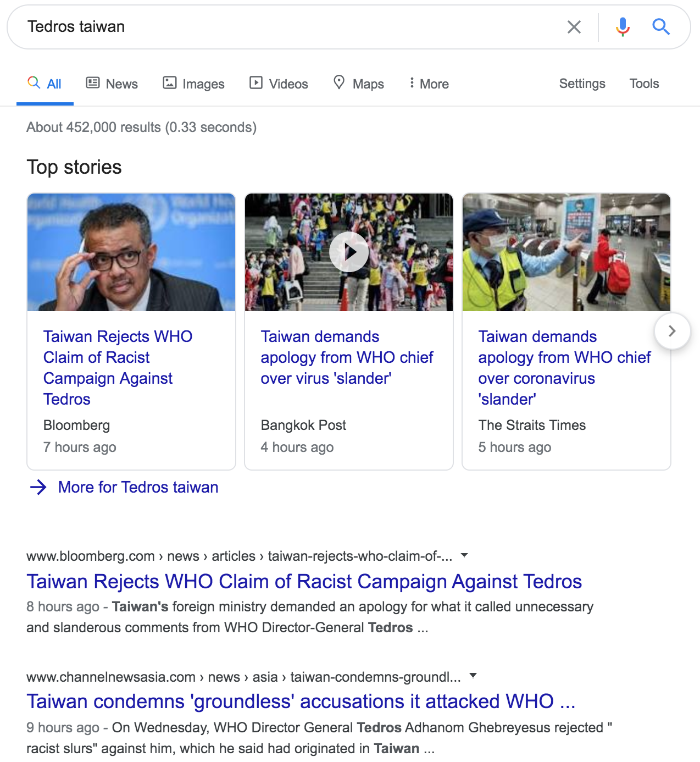Screen dimensions: 700x762
Task: Switch to the News tab
Action: point(112,84)
